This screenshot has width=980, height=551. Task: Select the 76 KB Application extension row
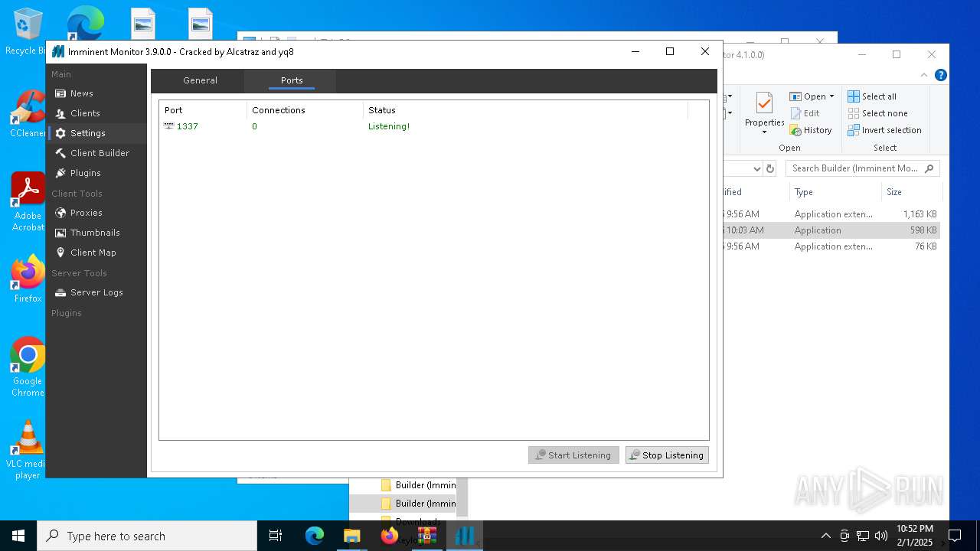[x=831, y=246]
